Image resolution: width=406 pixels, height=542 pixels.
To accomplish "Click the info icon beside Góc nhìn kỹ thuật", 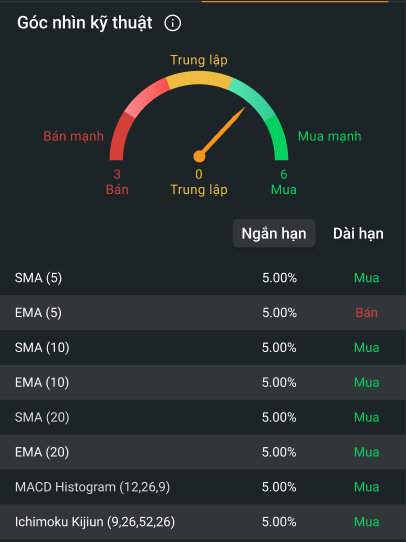I will pos(172,23).
